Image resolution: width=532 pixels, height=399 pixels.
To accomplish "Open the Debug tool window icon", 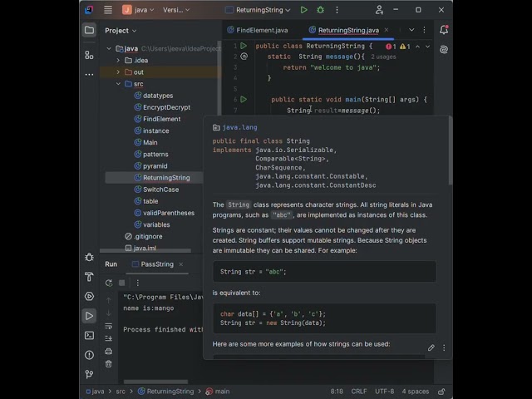I will [x=89, y=257].
